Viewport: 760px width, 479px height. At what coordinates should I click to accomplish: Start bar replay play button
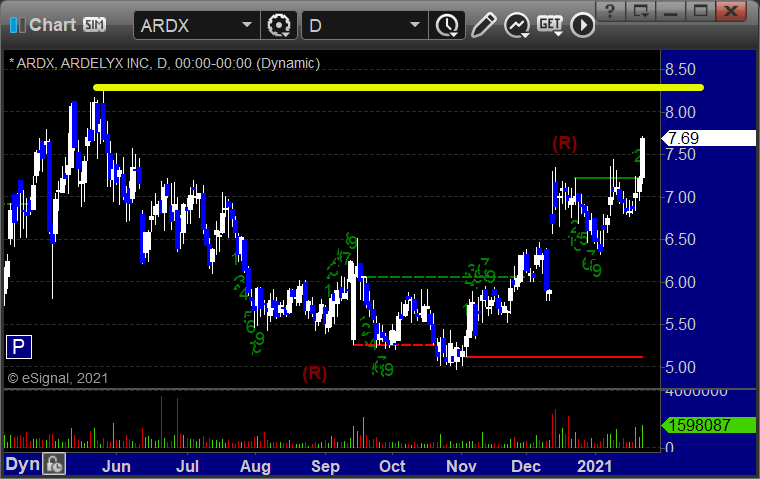point(582,25)
